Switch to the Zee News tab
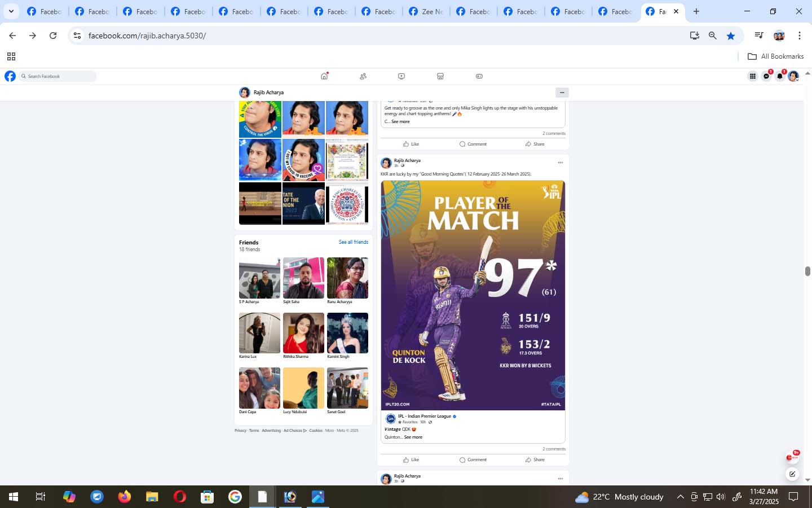Image resolution: width=812 pixels, height=508 pixels. (x=426, y=11)
